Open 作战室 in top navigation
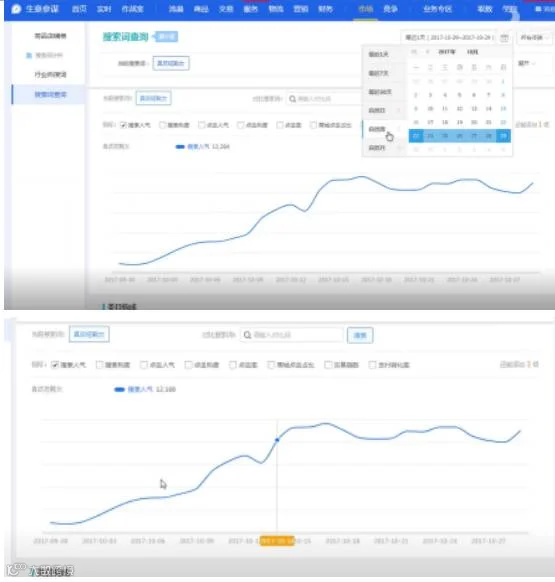 coord(133,9)
